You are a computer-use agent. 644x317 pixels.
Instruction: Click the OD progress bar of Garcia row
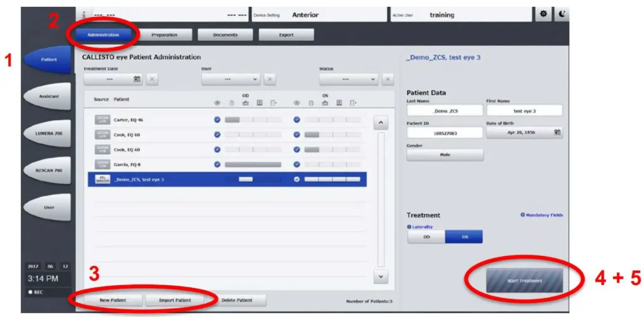[253, 164]
